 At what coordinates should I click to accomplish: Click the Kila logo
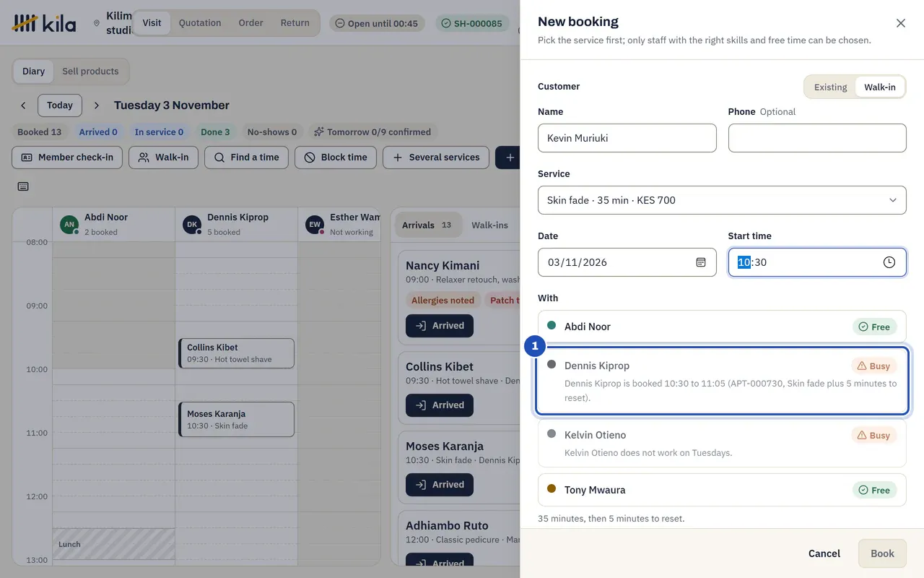point(44,23)
